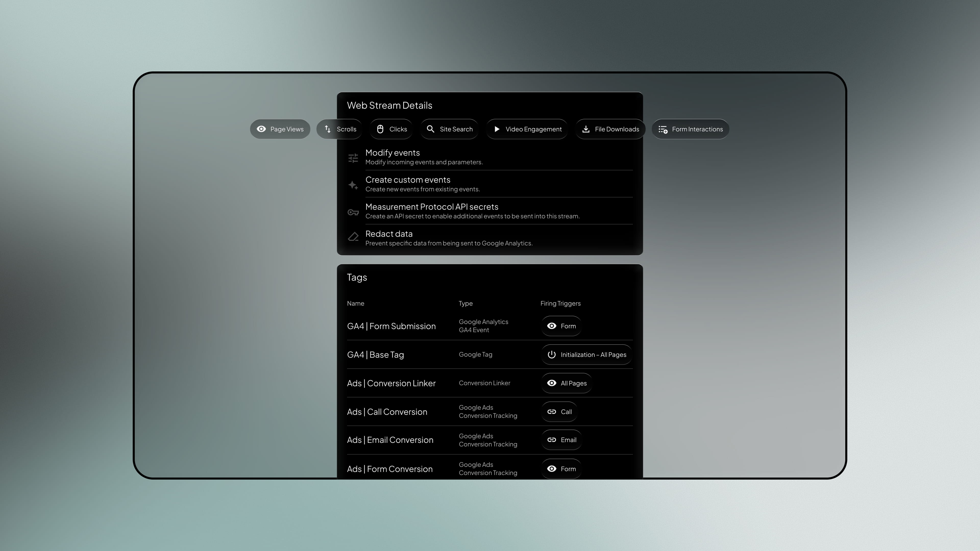Select the Form Interactions label
Screen dimensions: 980x551
click(x=697, y=129)
